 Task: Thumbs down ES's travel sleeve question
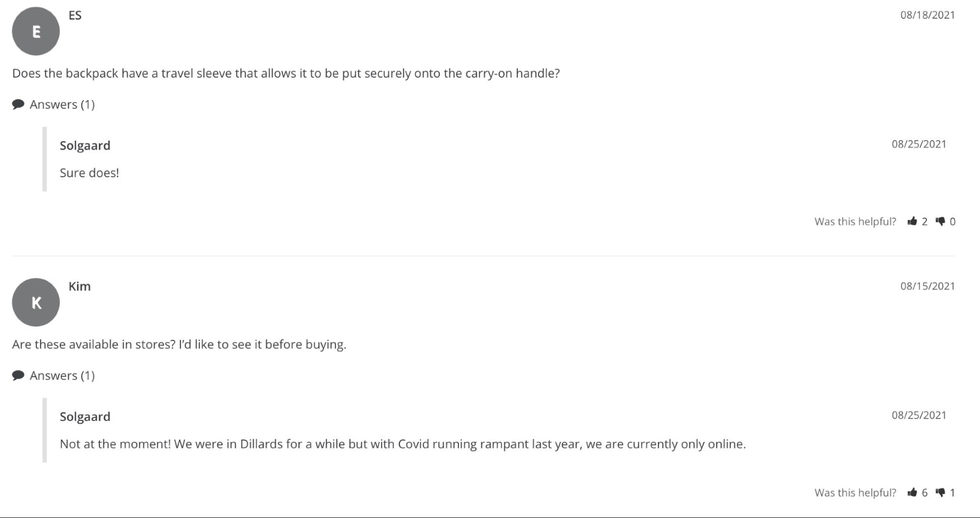pyautogui.click(x=940, y=221)
